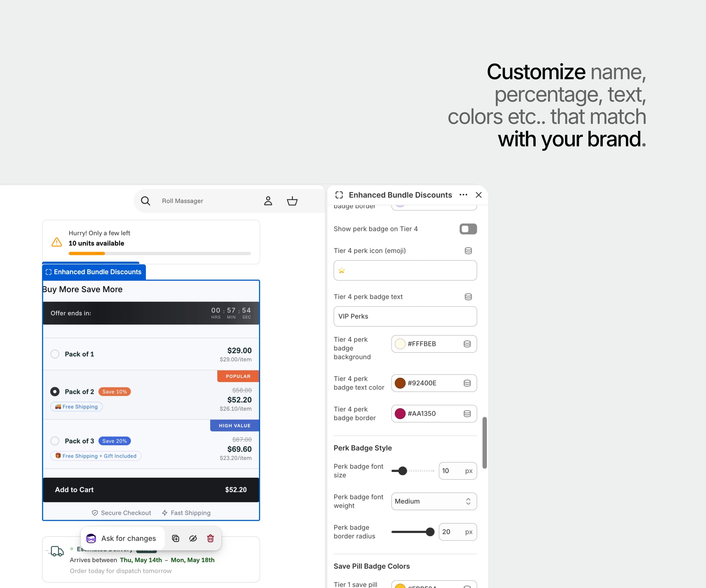The height and width of the screenshot is (588, 706).
Task: Click the Save 10% pill badge
Action: 115,392
